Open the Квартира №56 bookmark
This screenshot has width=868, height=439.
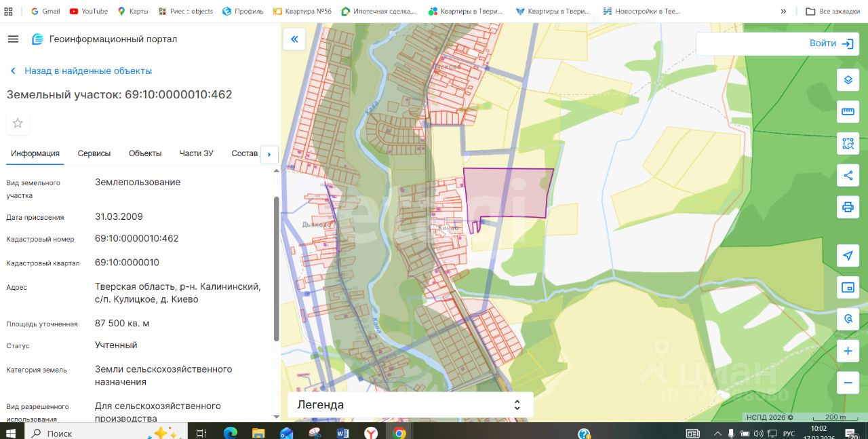point(302,12)
